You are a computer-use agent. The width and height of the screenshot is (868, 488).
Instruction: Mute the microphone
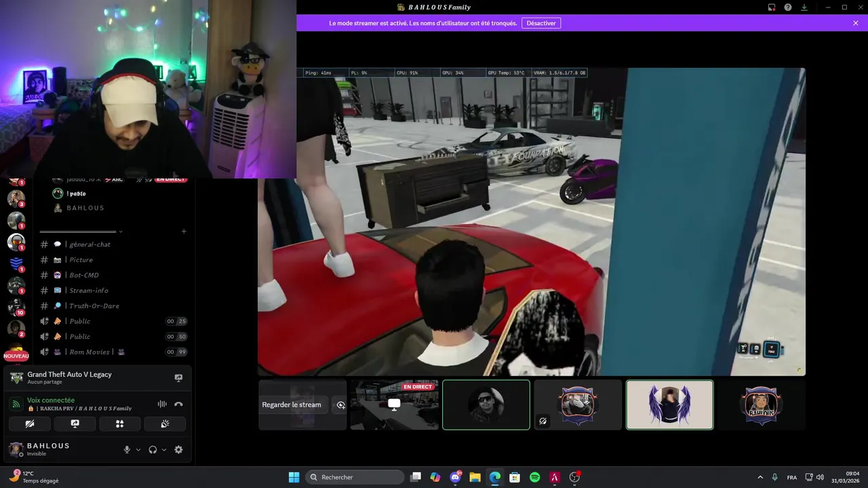(x=127, y=449)
